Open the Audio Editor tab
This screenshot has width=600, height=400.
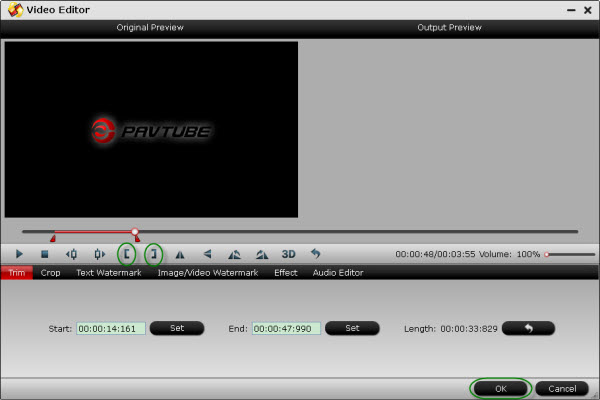point(338,273)
